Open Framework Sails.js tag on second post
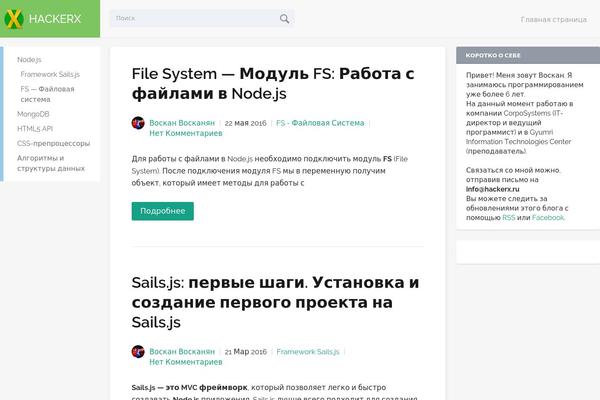Screen dimensions: 600x400 308,351
